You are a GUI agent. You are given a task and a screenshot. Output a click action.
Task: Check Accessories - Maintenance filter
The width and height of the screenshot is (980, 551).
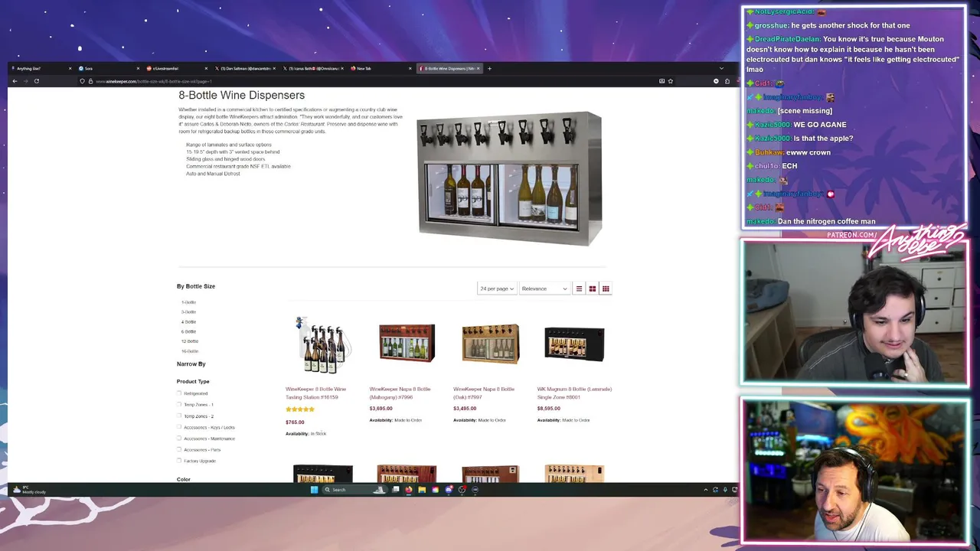click(179, 439)
